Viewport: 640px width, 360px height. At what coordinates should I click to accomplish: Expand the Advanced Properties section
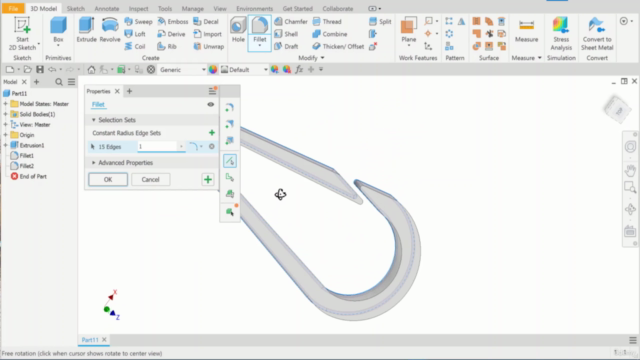[x=93, y=163]
